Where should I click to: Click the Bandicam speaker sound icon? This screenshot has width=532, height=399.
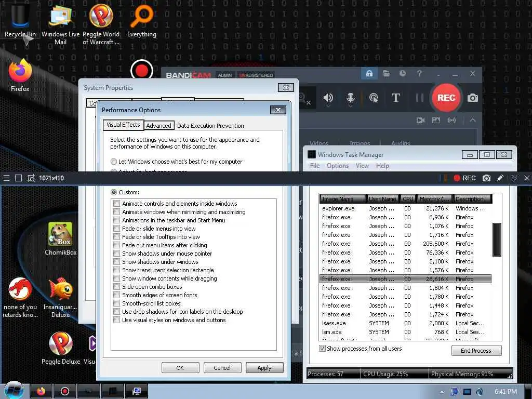[x=328, y=98]
